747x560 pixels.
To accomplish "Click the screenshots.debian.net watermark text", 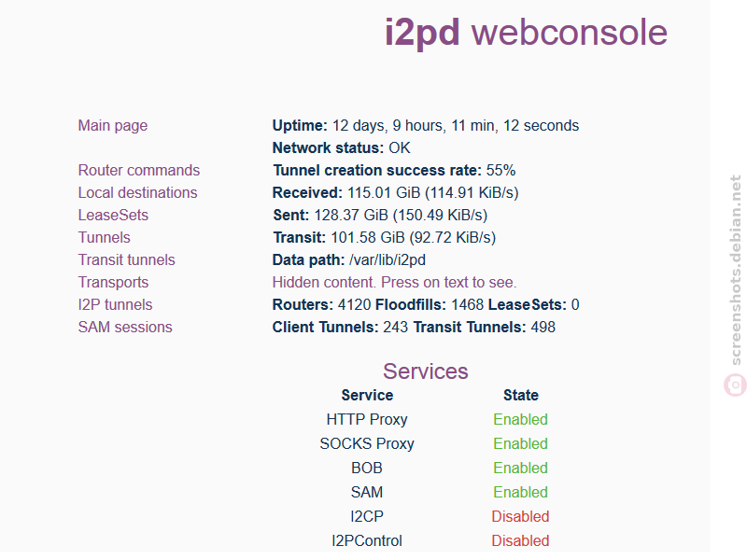I will (x=736, y=270).
